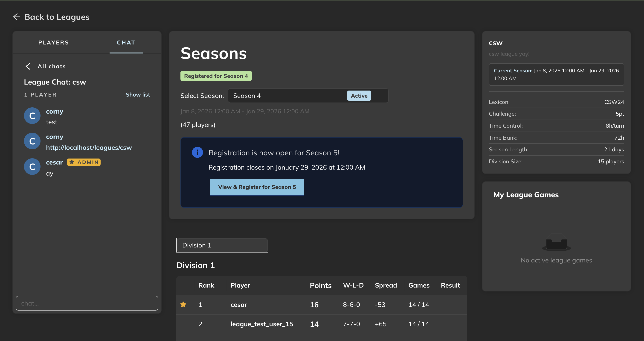Click the All chats back chevron
The image size is (644, 341).
coord(28,66)
